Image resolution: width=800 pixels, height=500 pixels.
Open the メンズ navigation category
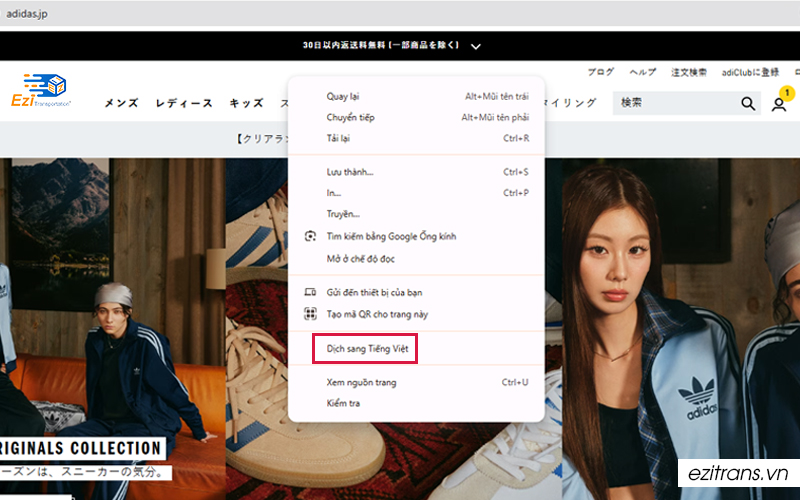121,103
